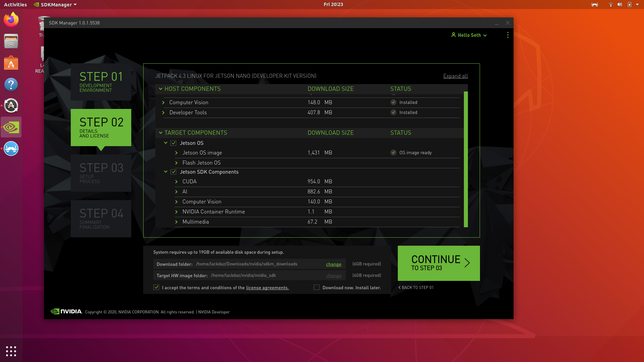Collapse the Host Components section
The height and width of the screenshot is (362, 644).
(161, 89)
